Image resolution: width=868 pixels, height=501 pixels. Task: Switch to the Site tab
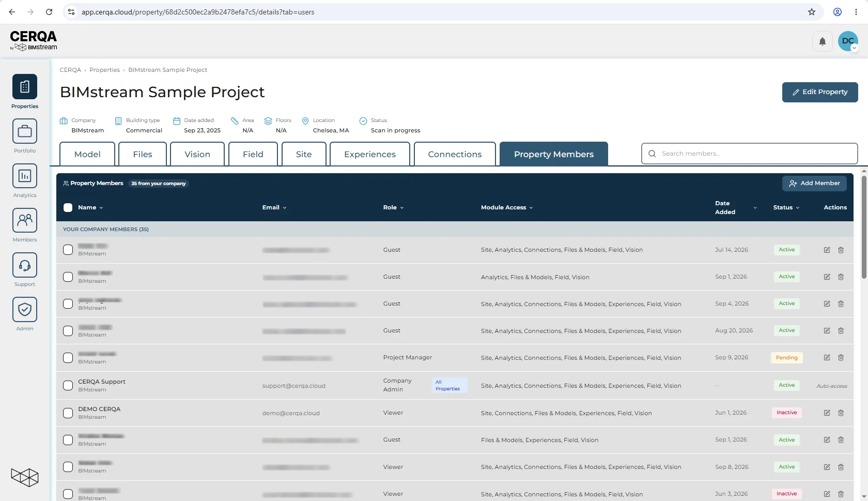click(304, 154)
